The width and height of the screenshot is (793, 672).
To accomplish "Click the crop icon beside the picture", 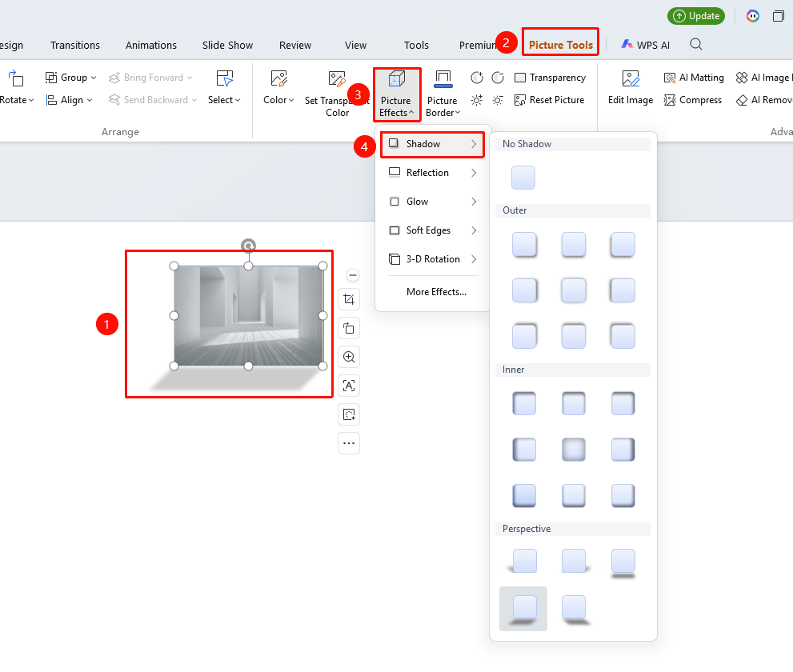I will click(x=349, y=299).
